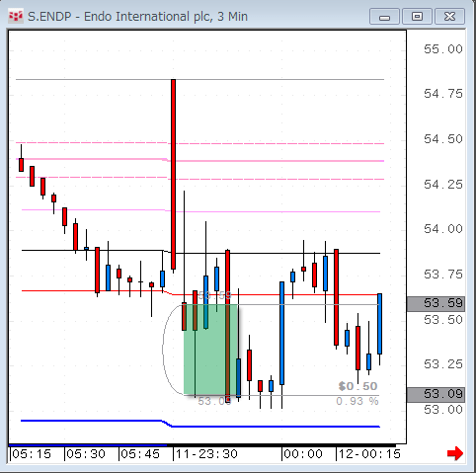
Task: Click the window title 'S.ENDP - Endo International plc, 3 Min'
Action: [137, 17]
